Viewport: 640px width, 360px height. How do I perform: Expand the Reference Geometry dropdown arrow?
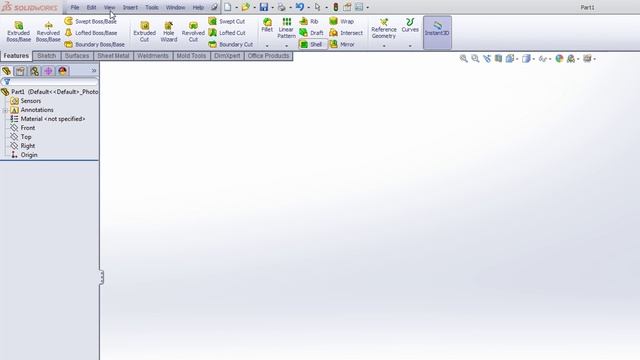click(384, 46)
